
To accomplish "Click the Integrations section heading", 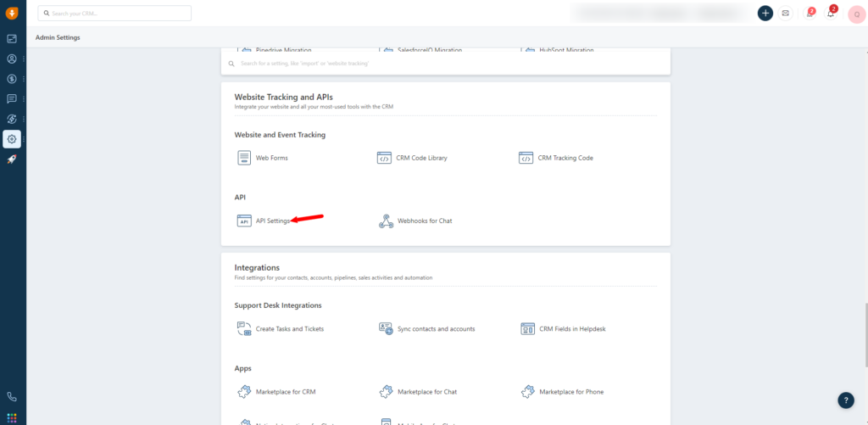I will point(257,267).
